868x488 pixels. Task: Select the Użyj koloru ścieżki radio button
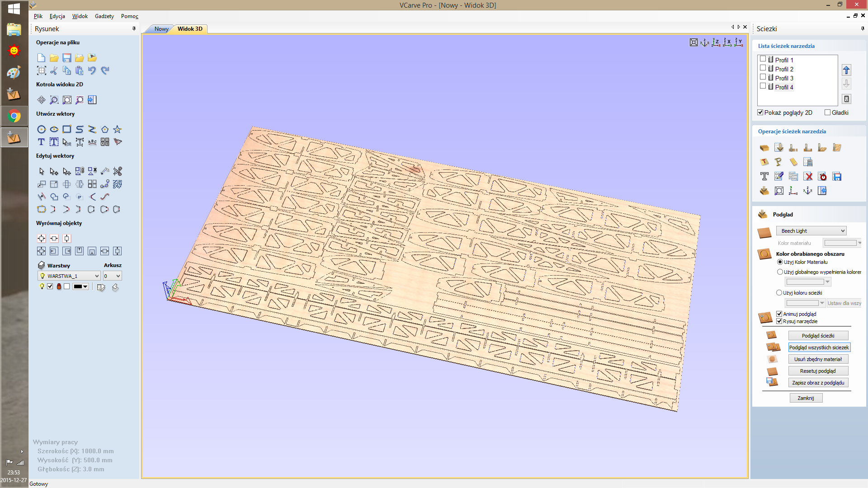point(779,293)
